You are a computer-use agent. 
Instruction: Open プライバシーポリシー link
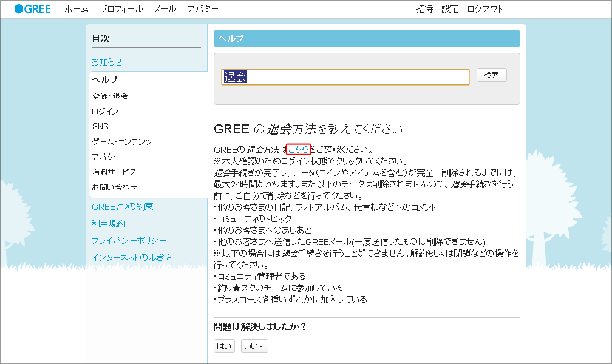click(129, 240)
